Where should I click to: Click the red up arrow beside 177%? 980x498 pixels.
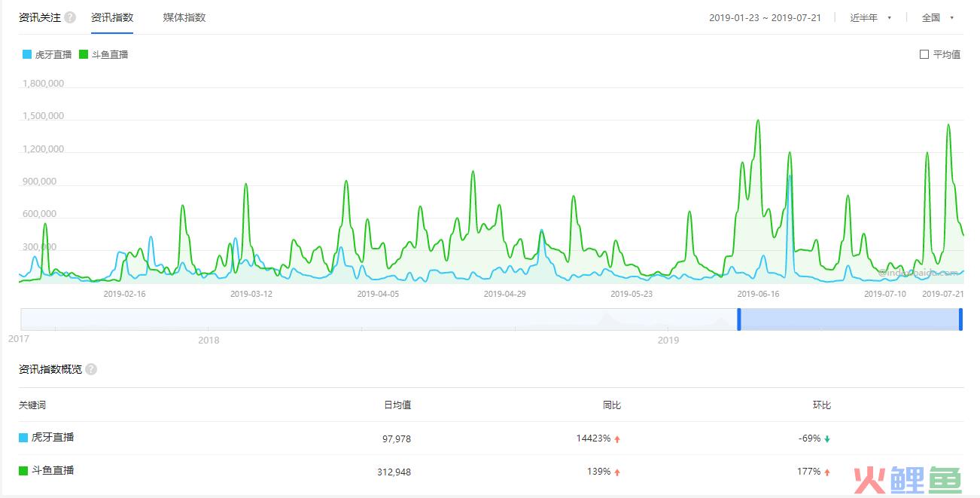[826, 472]
